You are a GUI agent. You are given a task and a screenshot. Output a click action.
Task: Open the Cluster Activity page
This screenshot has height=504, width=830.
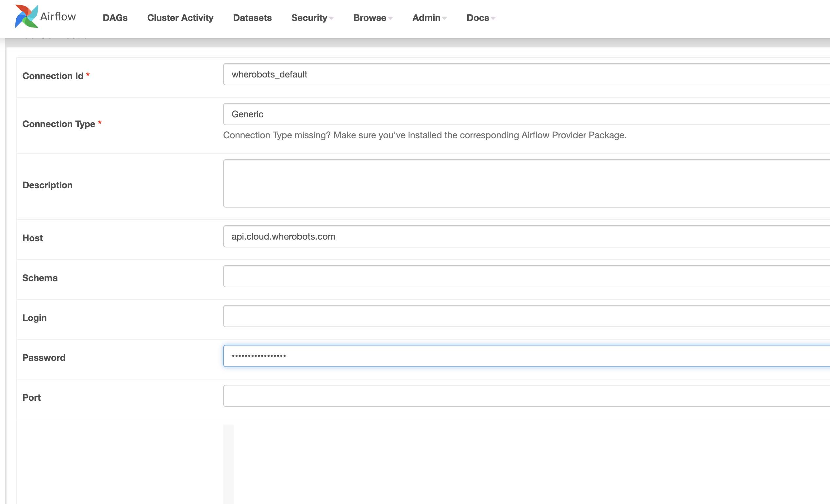pyautogui.click(x=180, y=18)
